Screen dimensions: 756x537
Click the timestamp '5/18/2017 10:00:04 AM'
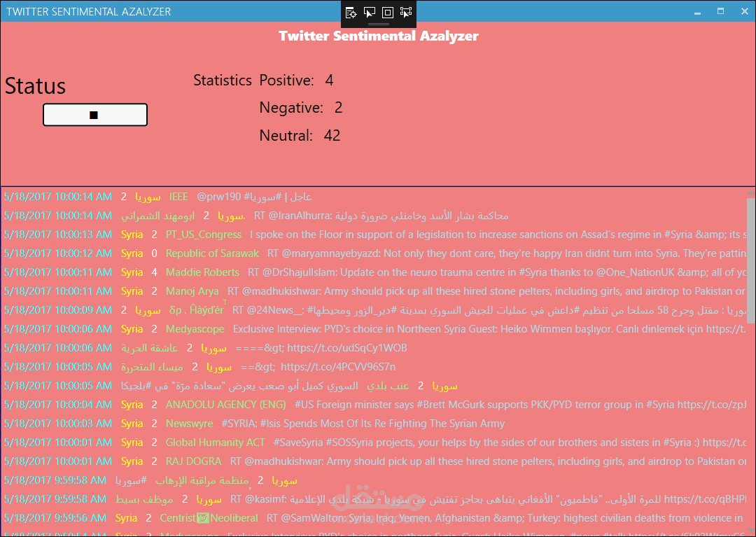[x=58, y=405]
